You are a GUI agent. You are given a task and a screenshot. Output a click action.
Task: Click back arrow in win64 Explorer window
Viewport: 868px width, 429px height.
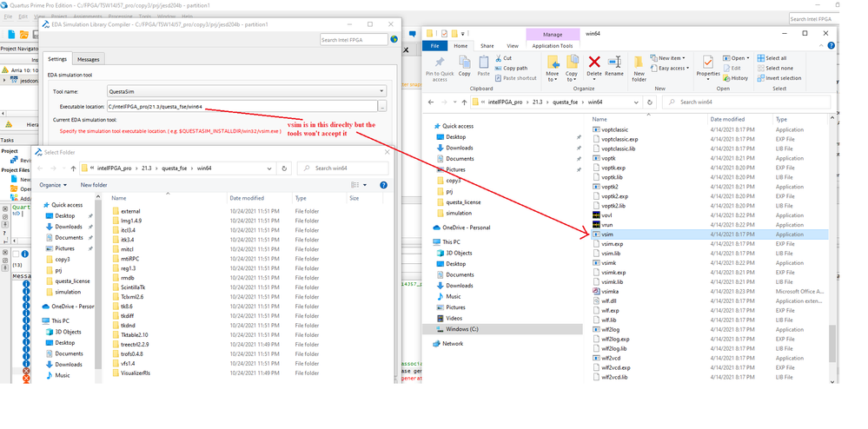pyautogui.click(x=431, y=102)
